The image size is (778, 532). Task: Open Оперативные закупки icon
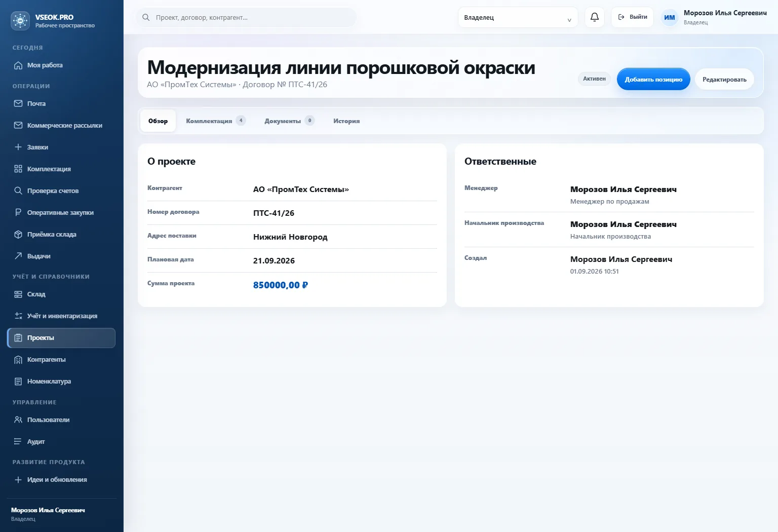pos(18,212)
